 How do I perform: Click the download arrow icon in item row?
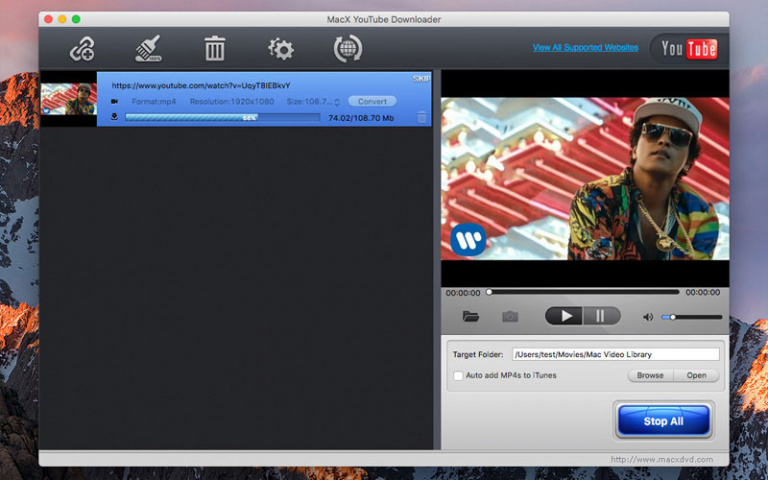tap(114, 117)
